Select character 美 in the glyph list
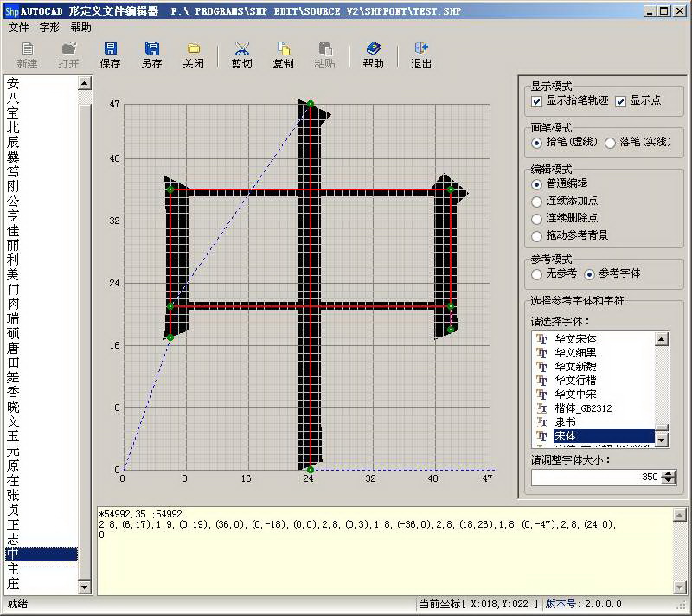Viewport: 692px width, 616px height. [x=13, y=274]
